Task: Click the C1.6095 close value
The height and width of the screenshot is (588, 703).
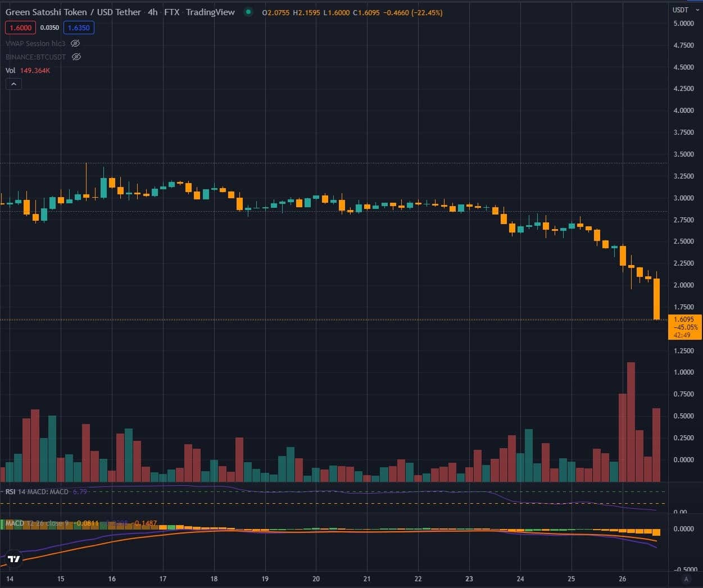Action: coord(366,12)
